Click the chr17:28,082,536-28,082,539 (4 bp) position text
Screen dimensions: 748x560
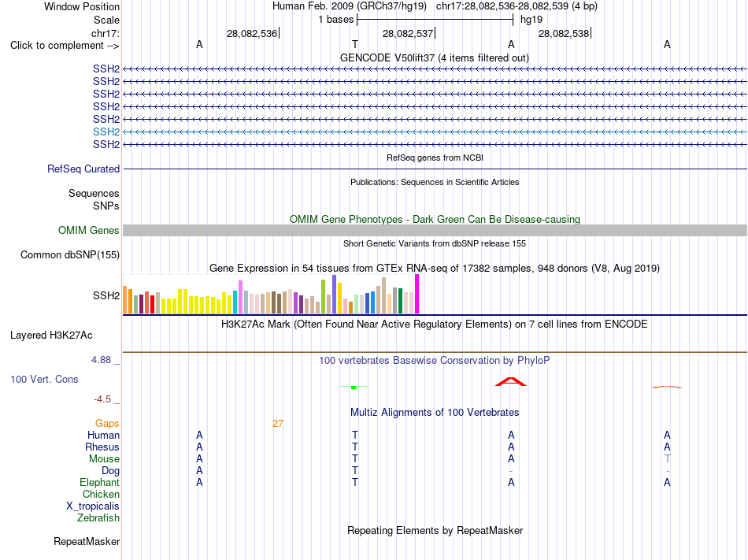[517, 6]
